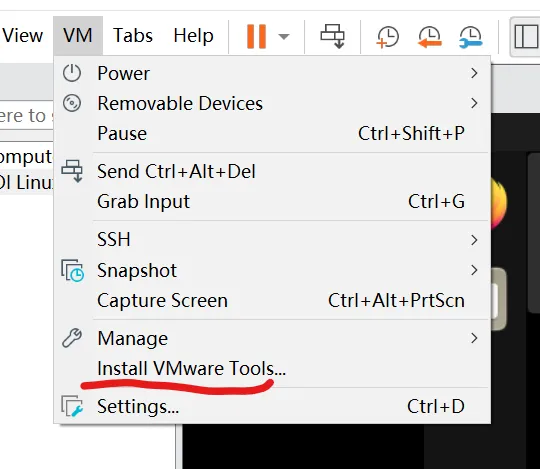The width and height of the screenshot is (540, 469).
Task: Open Settings... from the VM menu
Action: (272, 407)
